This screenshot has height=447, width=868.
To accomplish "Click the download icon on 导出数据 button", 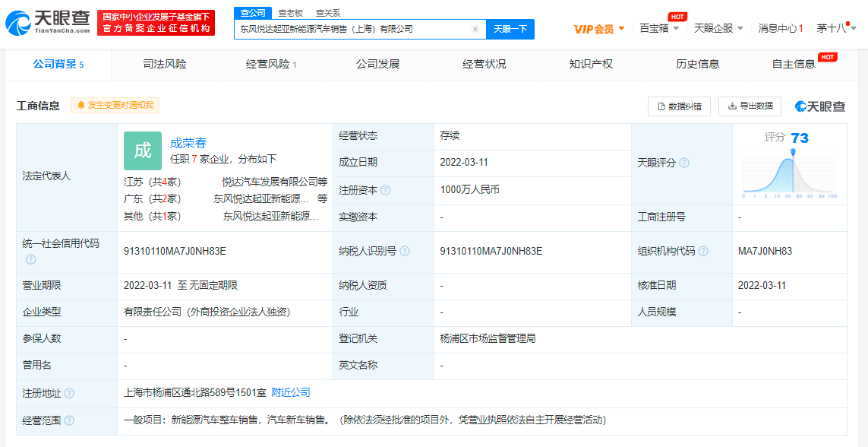I will (732, 106).
